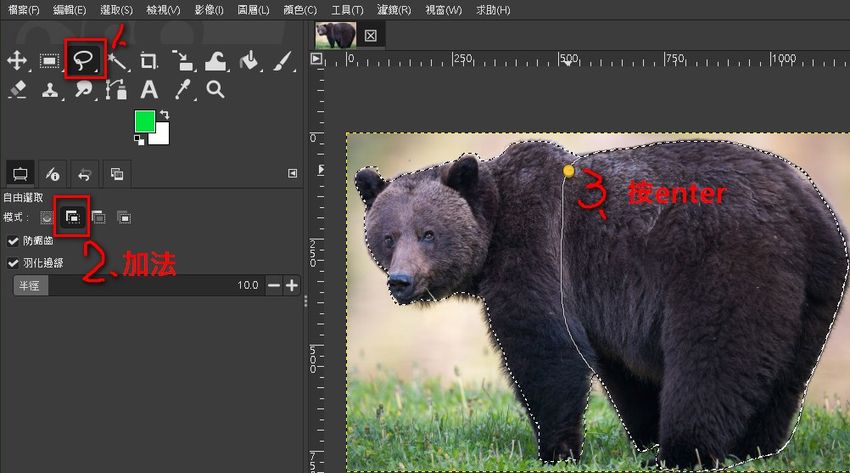Select the Color Picker eyedropper tool
850x473 pixels.
pos(182,90)
